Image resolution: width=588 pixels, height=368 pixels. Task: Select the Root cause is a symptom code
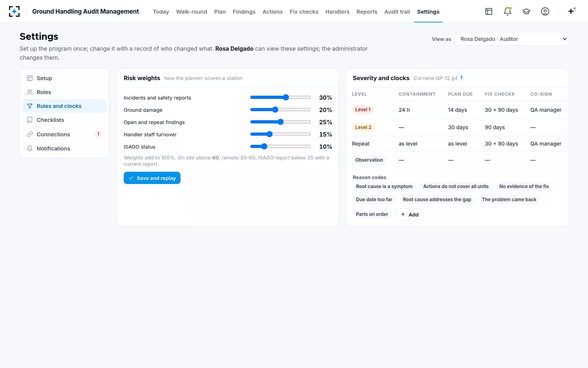pyautogui.click(x=384, y=186)
